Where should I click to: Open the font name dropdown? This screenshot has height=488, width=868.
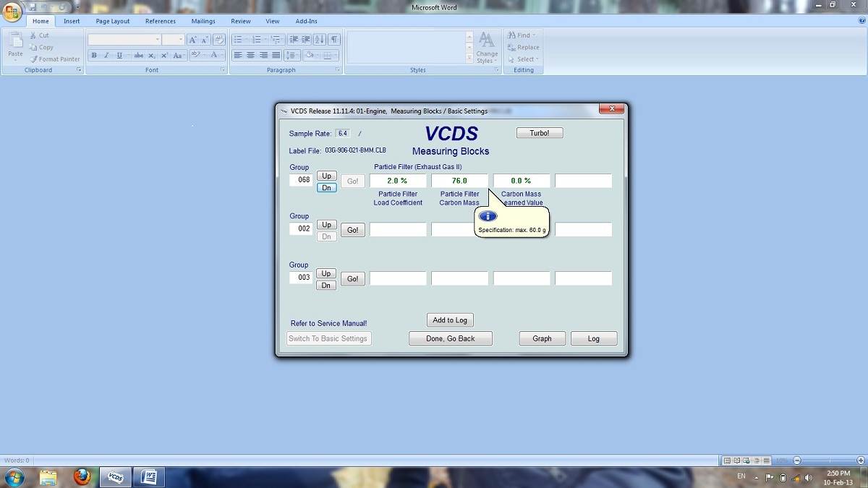[x=158, y=40]
